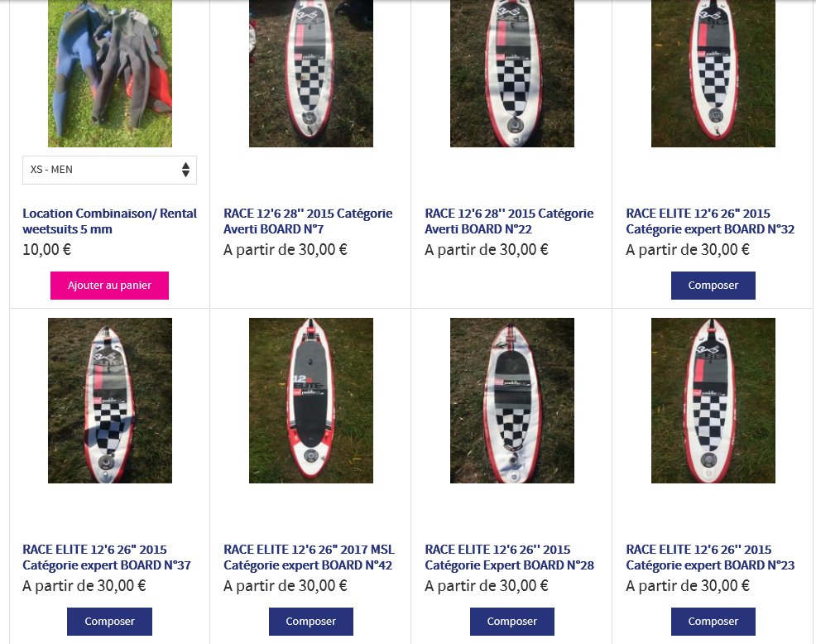Viewport: 816px width, 644px height.
Task: Open the wetsuits rental product photo
Action: (x=110, y=74)
